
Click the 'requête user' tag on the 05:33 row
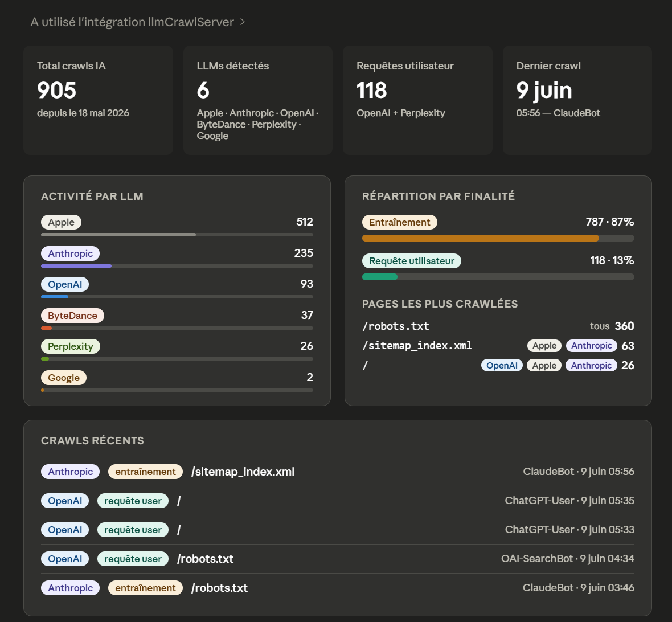133,530
